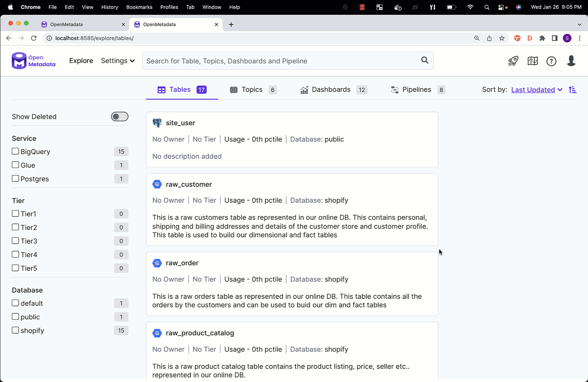Screen dimensions: 588x382
Task: Switch to the Topics tab
Action: (x=252, y=90)
